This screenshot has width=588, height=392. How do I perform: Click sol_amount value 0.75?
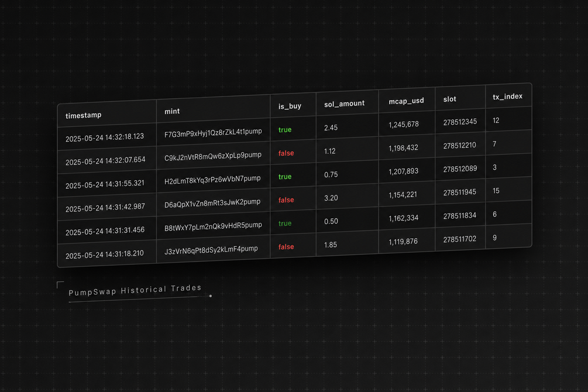(x=331, y=175)
